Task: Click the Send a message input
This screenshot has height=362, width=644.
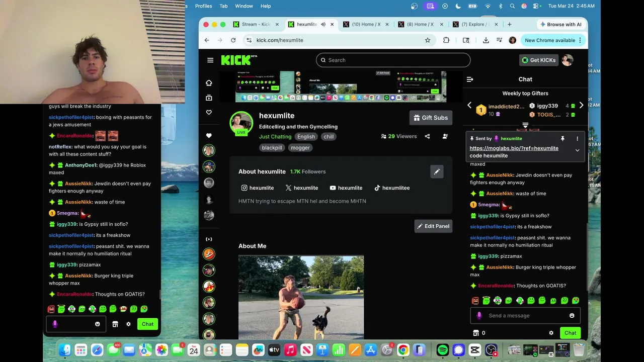Action: (x=525, y=316)
